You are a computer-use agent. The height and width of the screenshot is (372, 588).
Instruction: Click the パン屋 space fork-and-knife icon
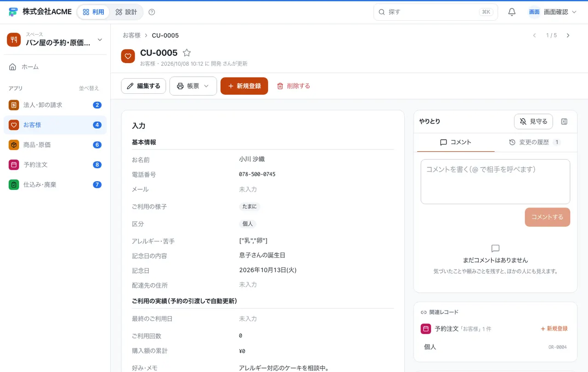pyautogui.click(x=14, y=40)
